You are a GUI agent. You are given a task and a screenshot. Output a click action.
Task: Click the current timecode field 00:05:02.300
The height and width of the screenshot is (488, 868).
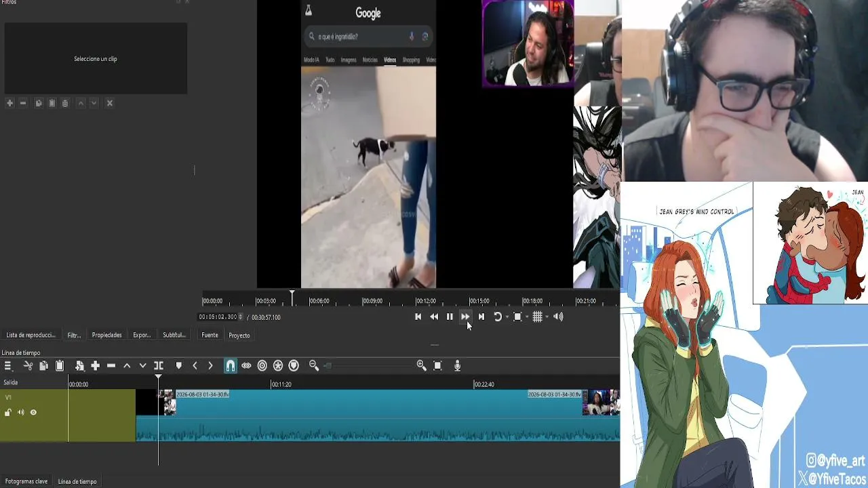click(x=218, y=317)
